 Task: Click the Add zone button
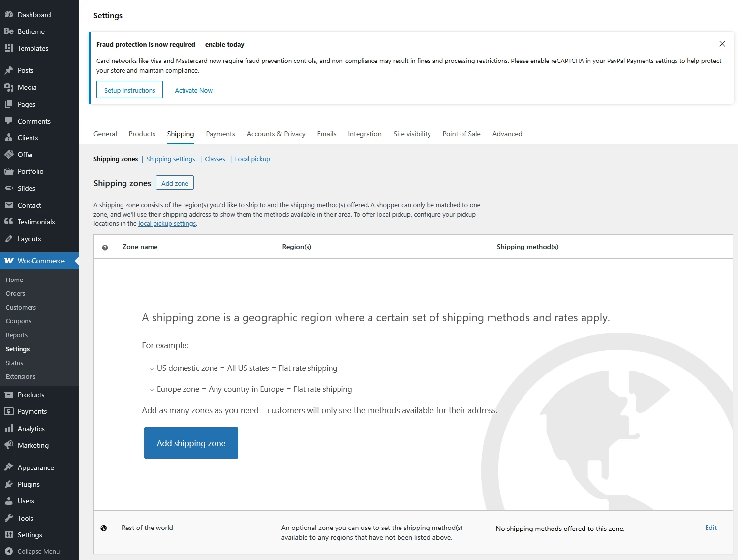tap(175, 183)
